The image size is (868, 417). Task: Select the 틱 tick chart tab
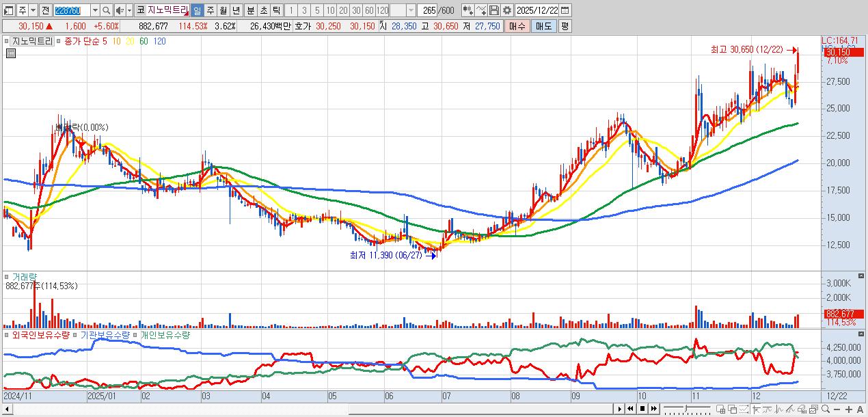pos(276,10)
